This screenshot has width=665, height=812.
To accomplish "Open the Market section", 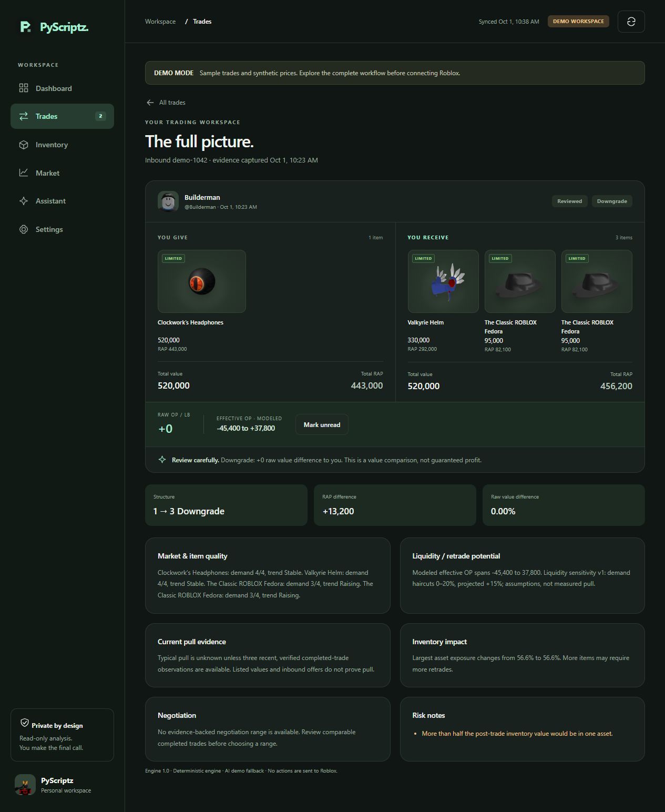I will pos(62,172).
